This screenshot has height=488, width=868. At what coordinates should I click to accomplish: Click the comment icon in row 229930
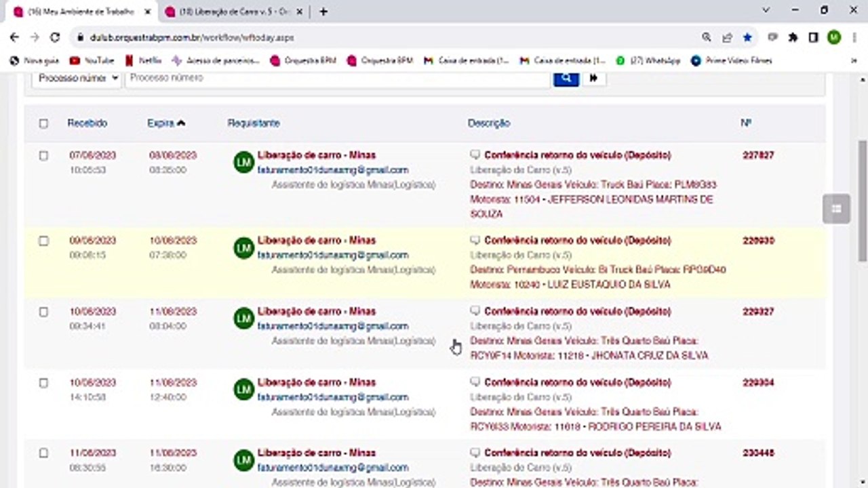(475, 241)
